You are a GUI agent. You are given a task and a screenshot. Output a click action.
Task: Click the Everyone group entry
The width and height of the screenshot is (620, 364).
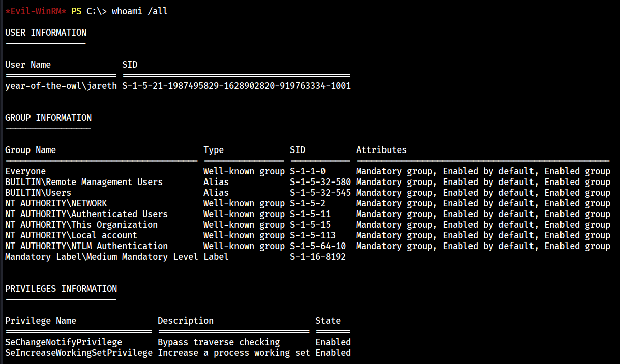pyautogui.click(x=25, y=171)
